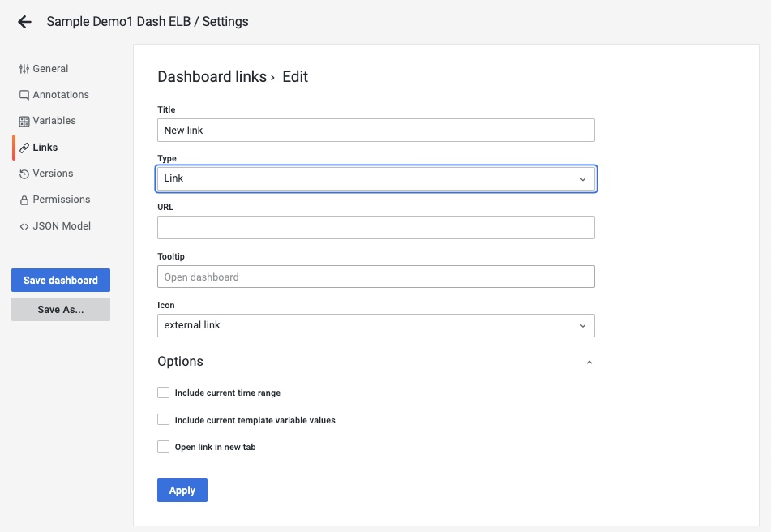The width and height of the screenshot is (771, 532).
Task: Click the Save As button
Action: click(x=60, y=309)
